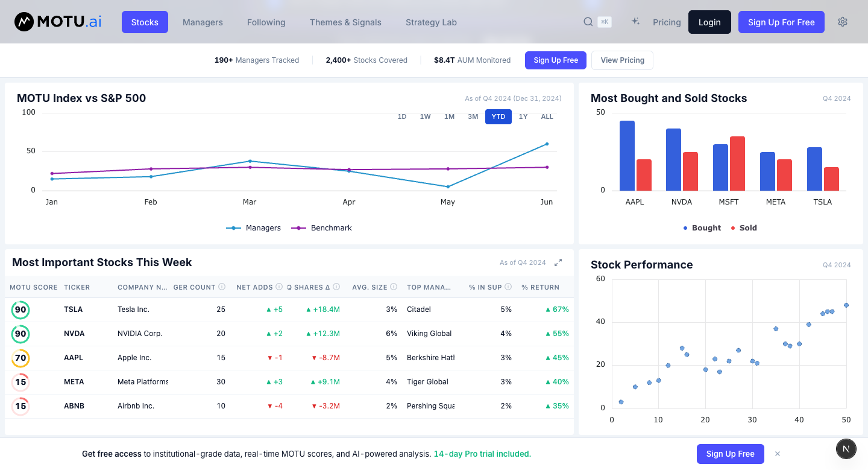This screenshot has width=868, height=470.
Task: Open the Pricing link in header
Action: (x=667, y=22)
